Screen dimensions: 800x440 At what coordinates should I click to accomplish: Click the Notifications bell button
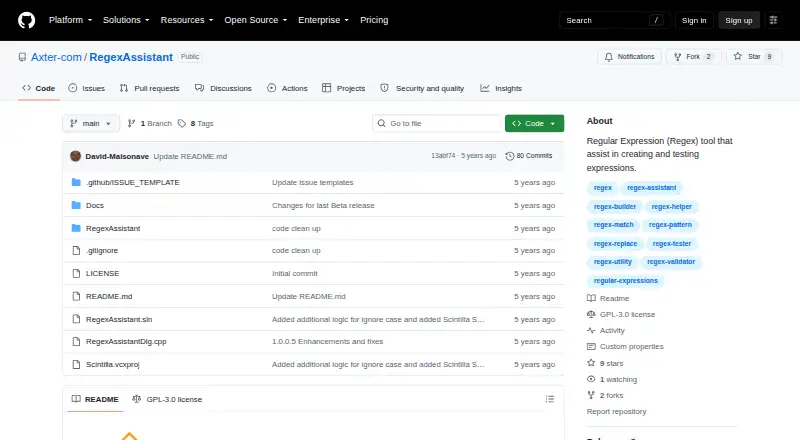click(630, 57)
